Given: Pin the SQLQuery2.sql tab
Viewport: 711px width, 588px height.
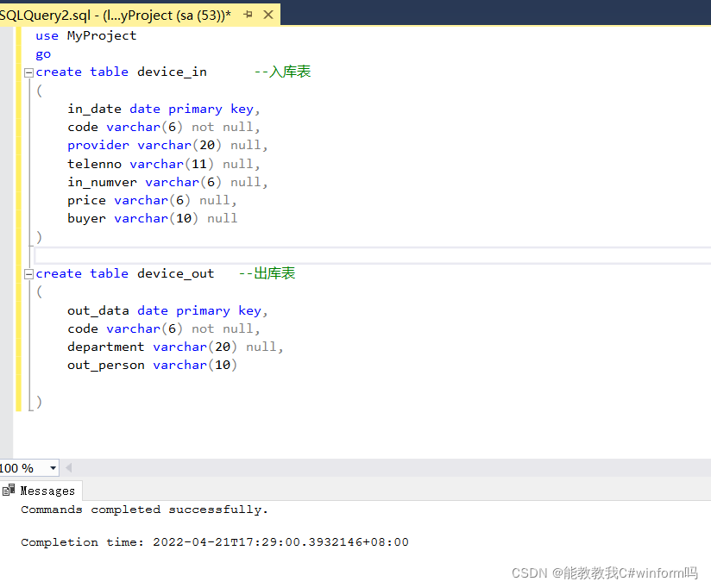Looking at the screenshot, I should pyautogui.click(x=248, y=15).
